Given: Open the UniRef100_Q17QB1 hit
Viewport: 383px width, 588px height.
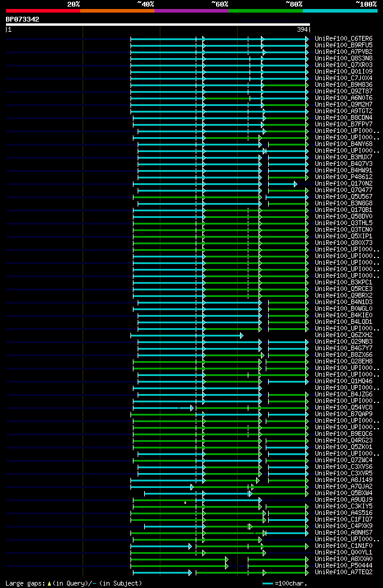Looking at the screenshot, I should point(344,210).
